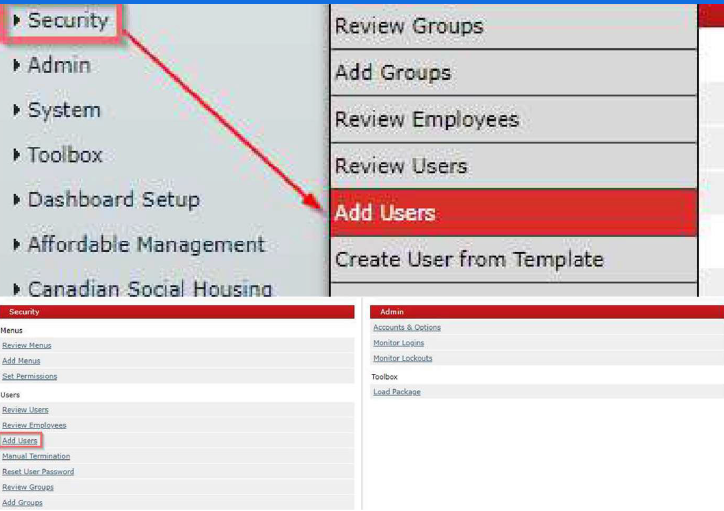The width and height of the screenshot is (724, 511).
Task: Open the Reset User Password link
Action: tap(38, 471)
